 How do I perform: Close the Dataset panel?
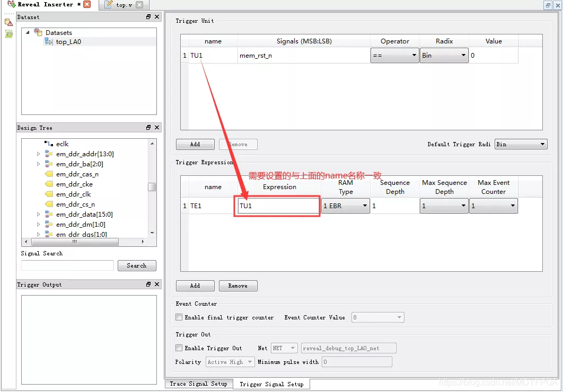click(157, 17)
